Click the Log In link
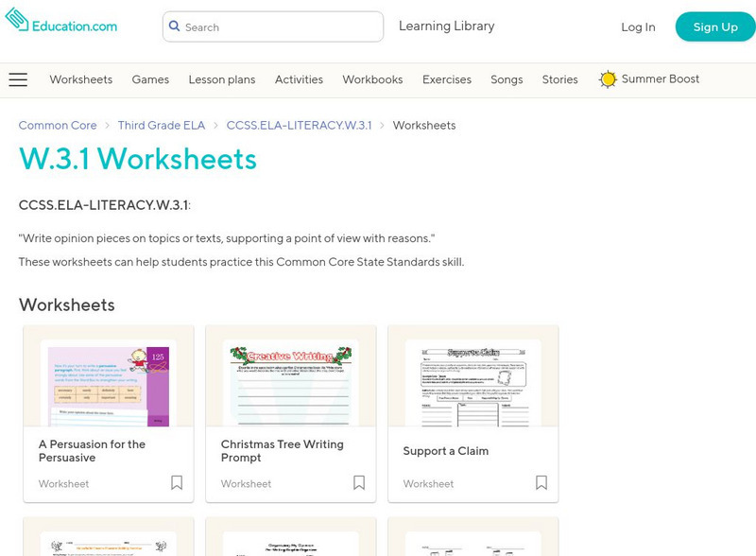 [638, 27]
